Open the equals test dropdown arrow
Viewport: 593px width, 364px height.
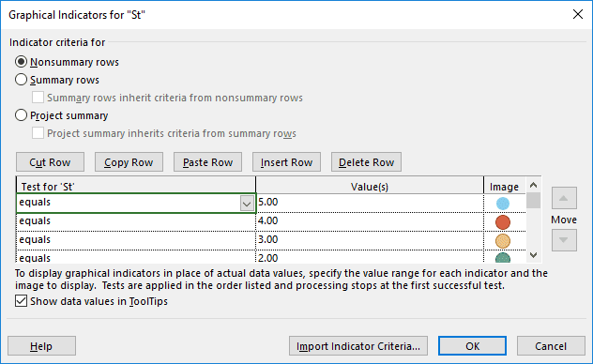coord(247,204)
